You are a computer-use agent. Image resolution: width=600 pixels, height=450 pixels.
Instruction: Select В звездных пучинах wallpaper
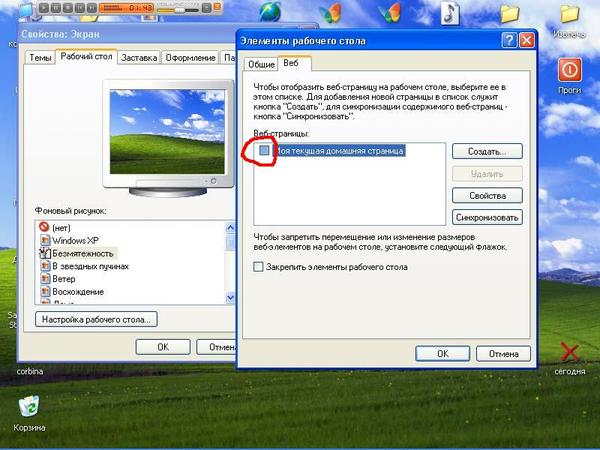click(91, 266)
